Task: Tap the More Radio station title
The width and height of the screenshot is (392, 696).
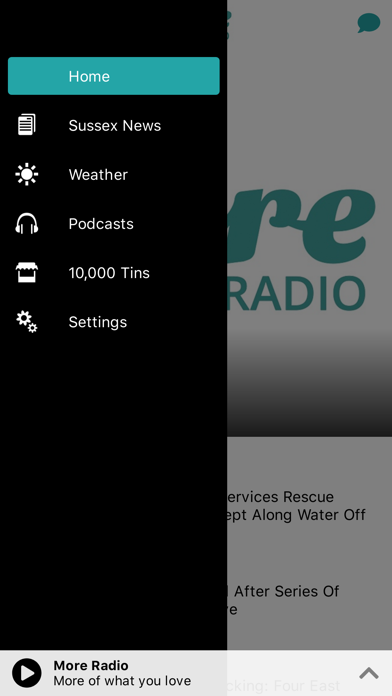Action: click(91, 665)
